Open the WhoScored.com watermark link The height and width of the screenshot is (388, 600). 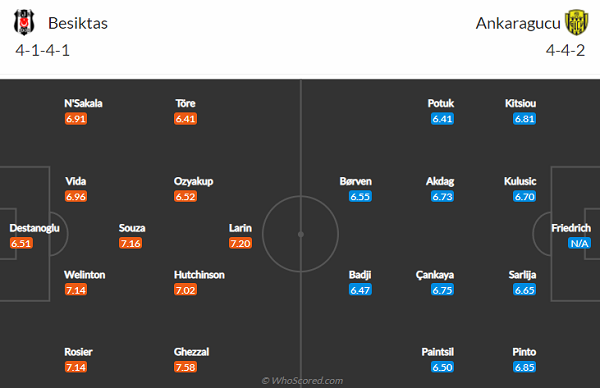(302, 381)
